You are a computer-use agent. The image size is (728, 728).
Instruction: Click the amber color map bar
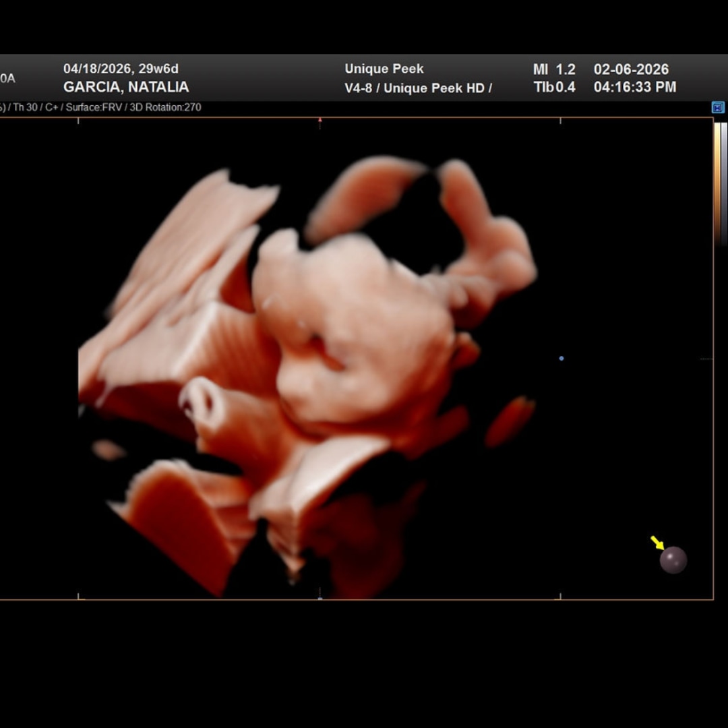[x=717, y=182]
